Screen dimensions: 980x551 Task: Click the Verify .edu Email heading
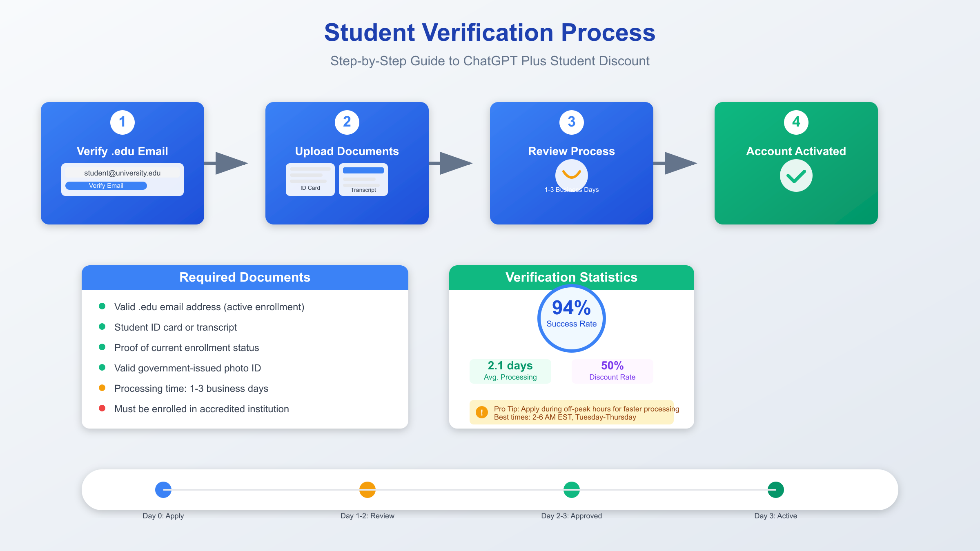(x=122, y=151)
